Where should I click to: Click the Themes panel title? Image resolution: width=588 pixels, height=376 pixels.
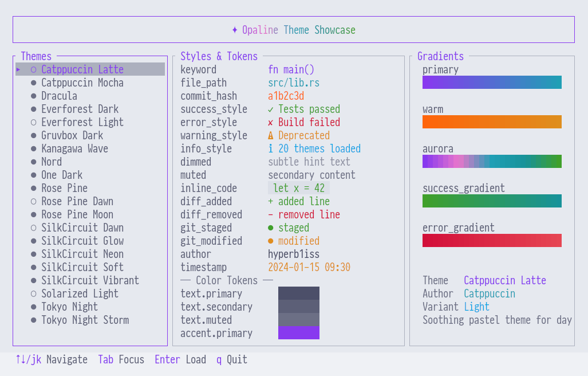pos(36,56)
